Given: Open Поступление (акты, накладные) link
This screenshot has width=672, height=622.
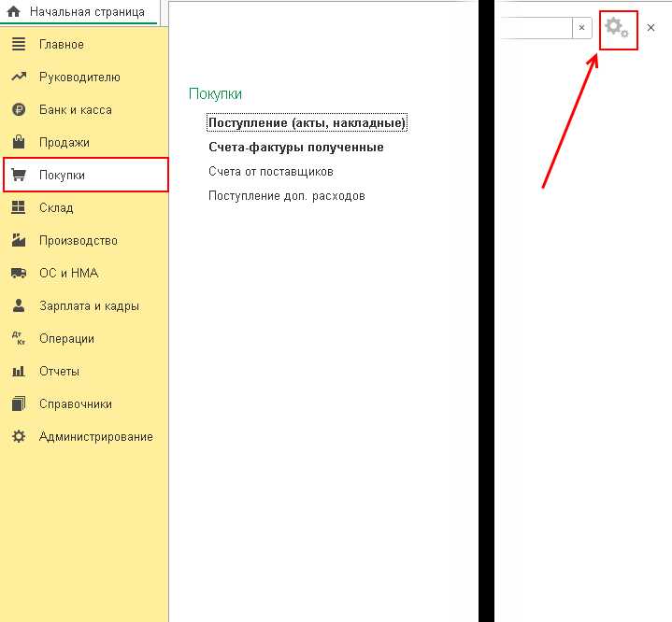Looking at the screenshot, I should pyautogui.click(x=307, y=123).
